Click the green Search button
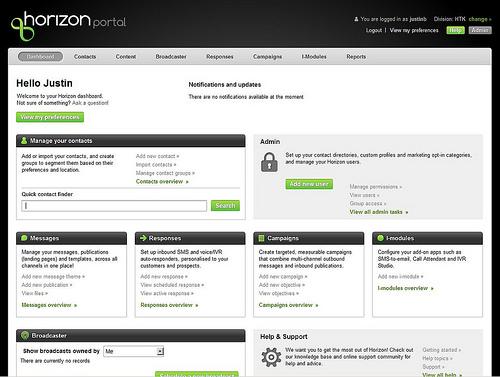The height and width of the screenshot is (377, 500). pyautogui.click(x=225, y=206)
